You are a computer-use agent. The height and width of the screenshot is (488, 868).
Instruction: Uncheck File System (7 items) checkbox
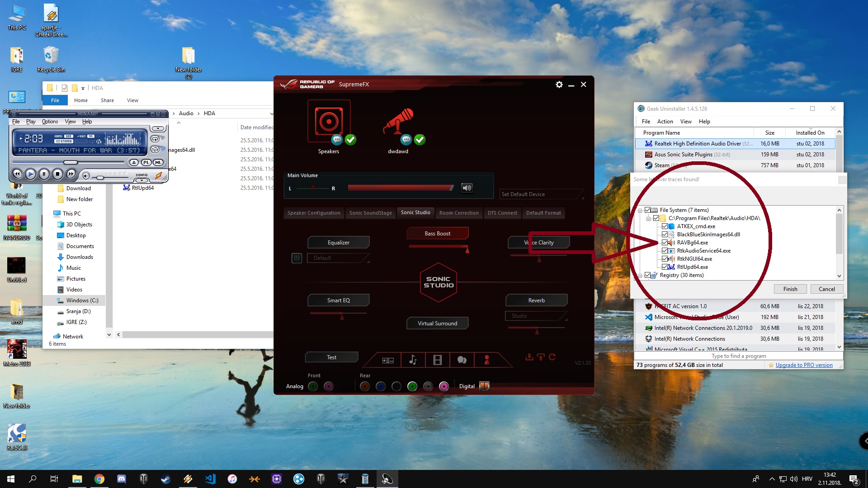[x=648, y=210]
